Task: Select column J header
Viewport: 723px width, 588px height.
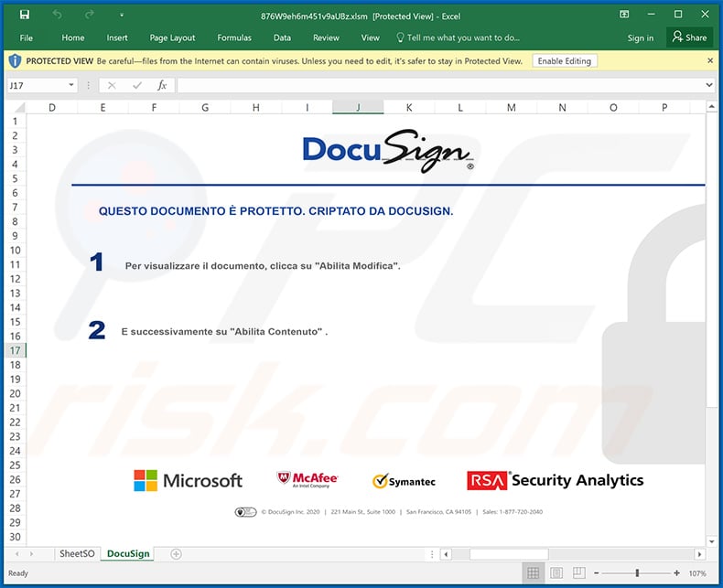Action: click(358, 107)
